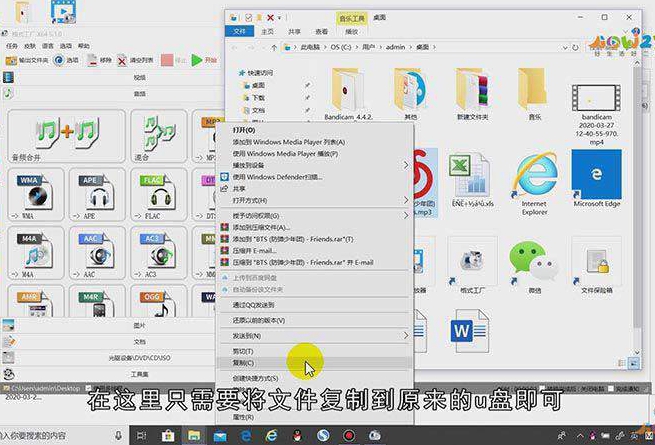Choose the OGG conversion format
The image size is (655, 445).
(x=158, y=302)
